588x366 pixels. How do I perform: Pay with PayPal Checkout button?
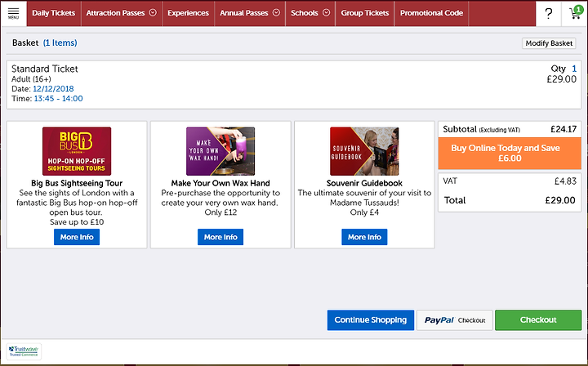[455, 320]
